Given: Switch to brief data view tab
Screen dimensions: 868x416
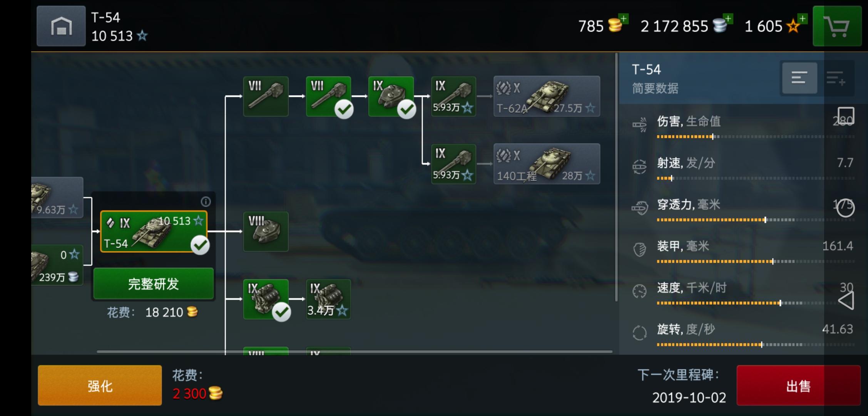Looking at the screenshot, I should click(x=799, y=78).
